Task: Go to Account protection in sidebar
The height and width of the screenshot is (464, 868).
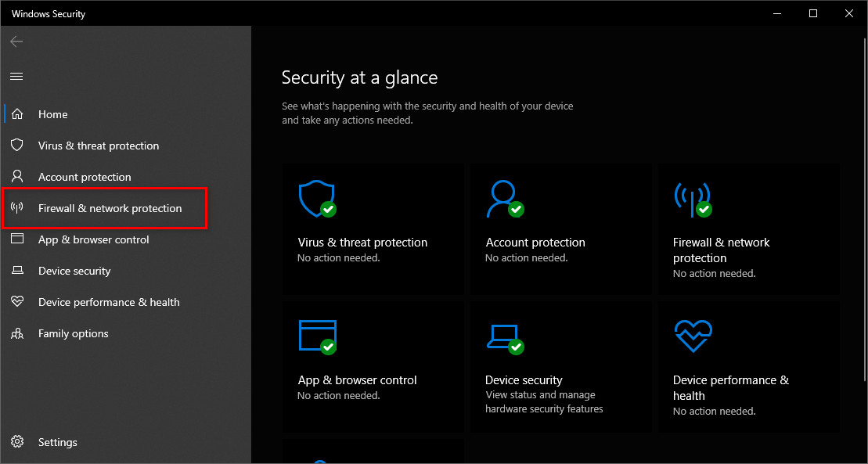Action: [85, 177]
